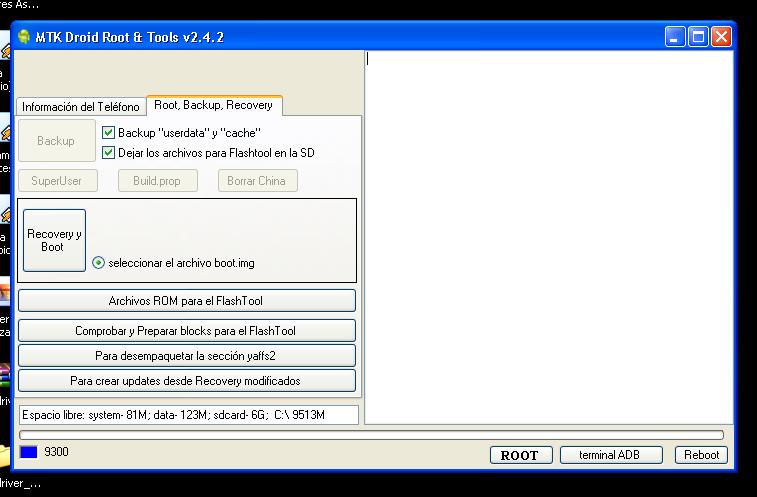Switch to Información del Teléfono tab
The height and width of the screenshot is (497, 757).
click(81, 107)
